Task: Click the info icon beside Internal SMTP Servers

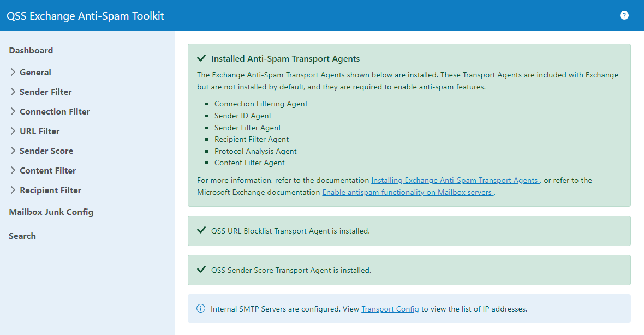Action: tap(201, 308)
